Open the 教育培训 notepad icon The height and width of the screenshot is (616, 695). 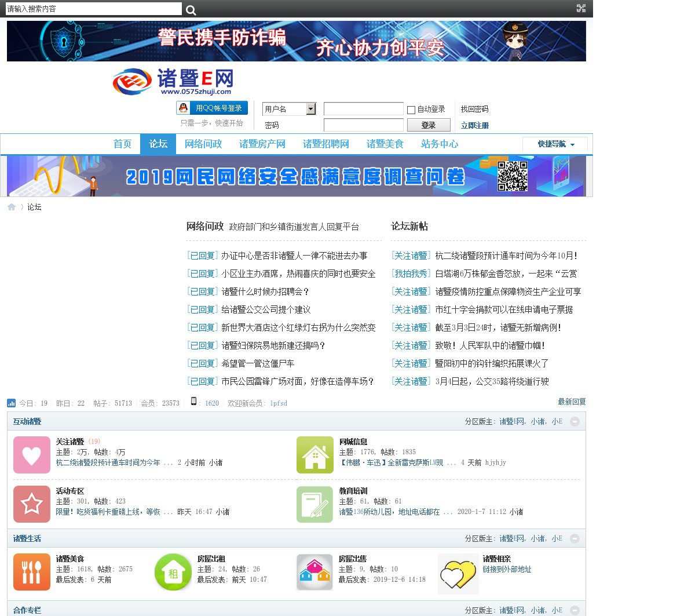(x=315, y=504)
